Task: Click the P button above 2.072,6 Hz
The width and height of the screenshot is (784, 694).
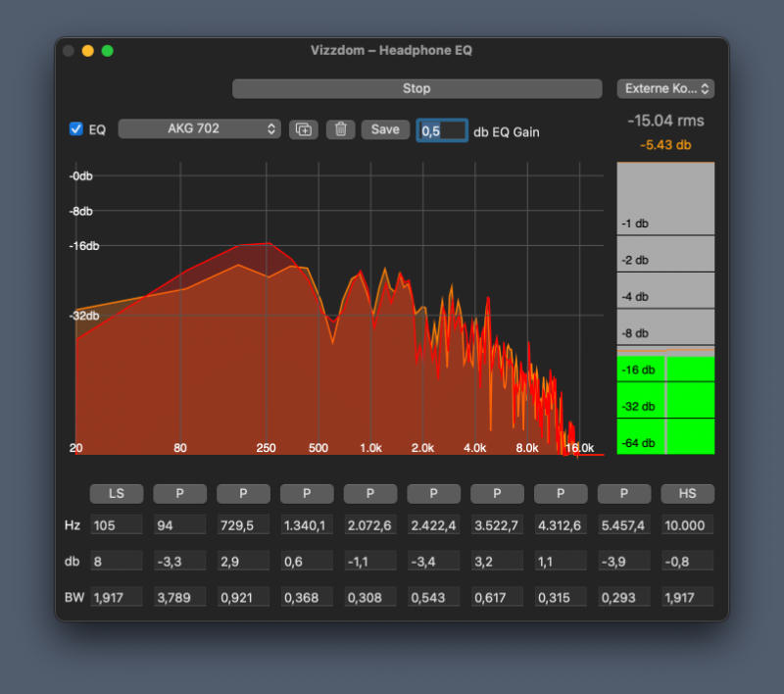Action: tap(370, 493)
